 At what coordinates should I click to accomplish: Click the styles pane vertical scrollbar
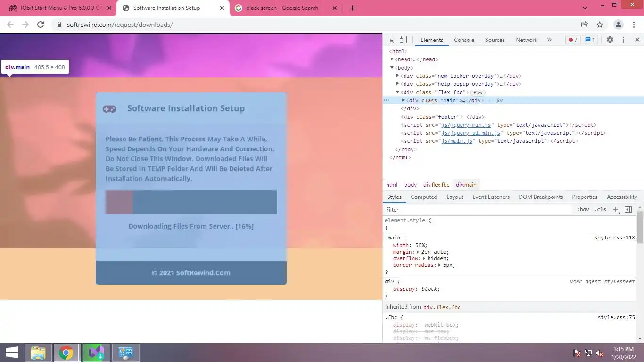[640, 226]
